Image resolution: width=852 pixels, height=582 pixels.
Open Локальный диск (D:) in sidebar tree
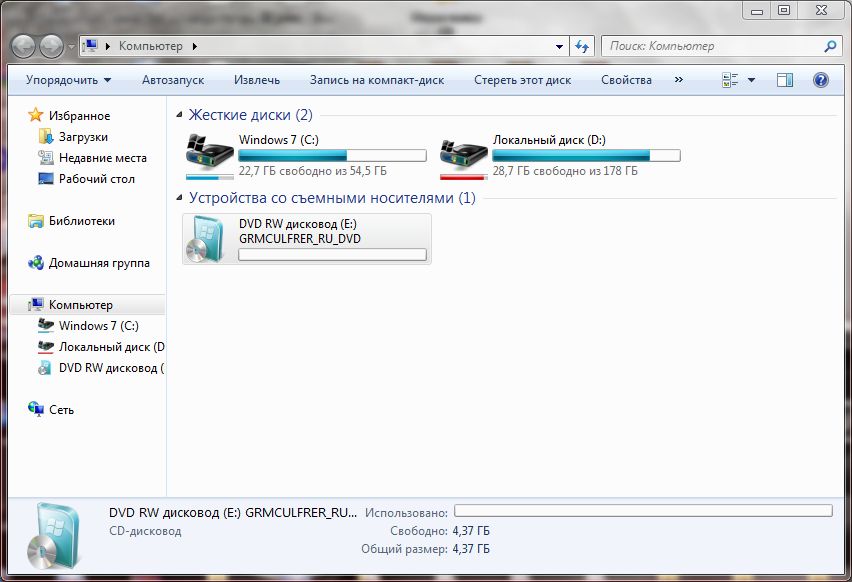click(x=111, y=347)
